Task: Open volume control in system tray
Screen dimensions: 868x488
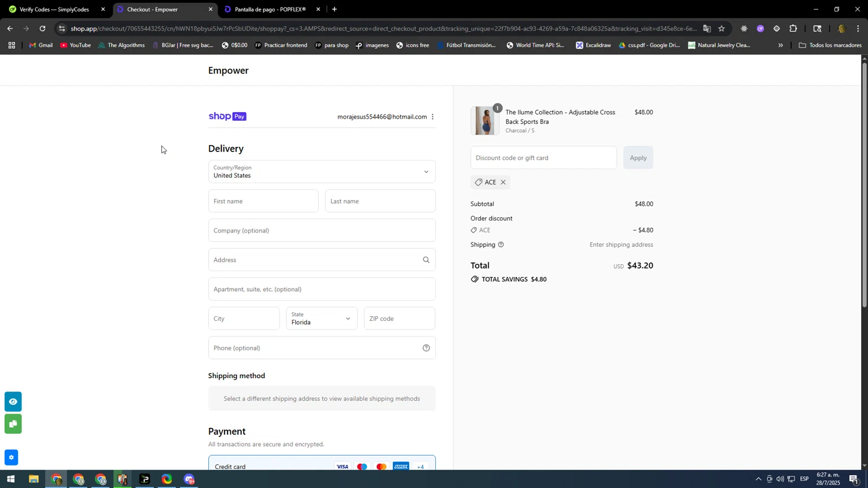Action: [780, 479]
